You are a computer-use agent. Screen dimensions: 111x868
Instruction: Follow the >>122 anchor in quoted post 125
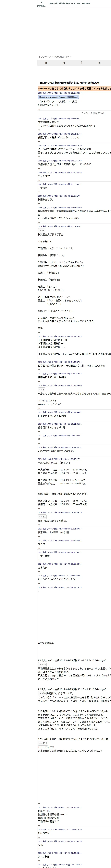43,743
